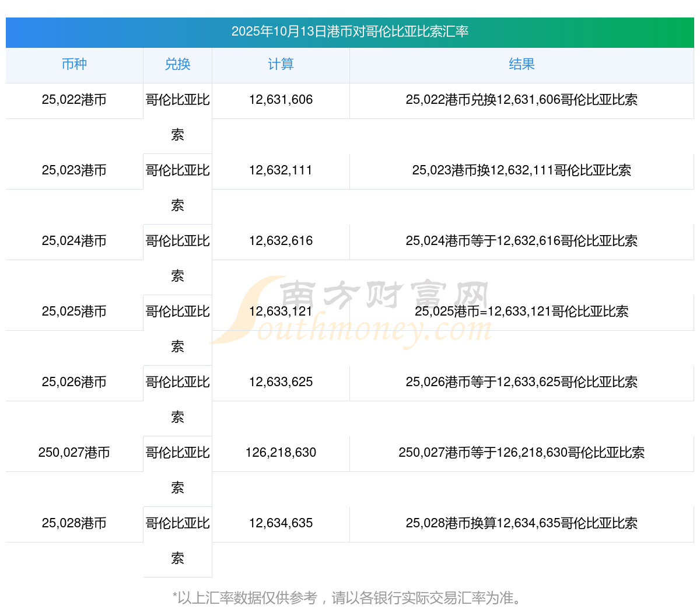
Task: Click the 25,025港币 currency cell
Action: click(74, 311)
